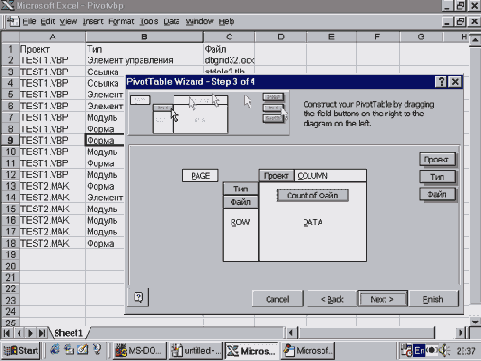Click the Тип field in the ROW area
Viewport: 481px width, 361px height.
(x=241, y=189)
